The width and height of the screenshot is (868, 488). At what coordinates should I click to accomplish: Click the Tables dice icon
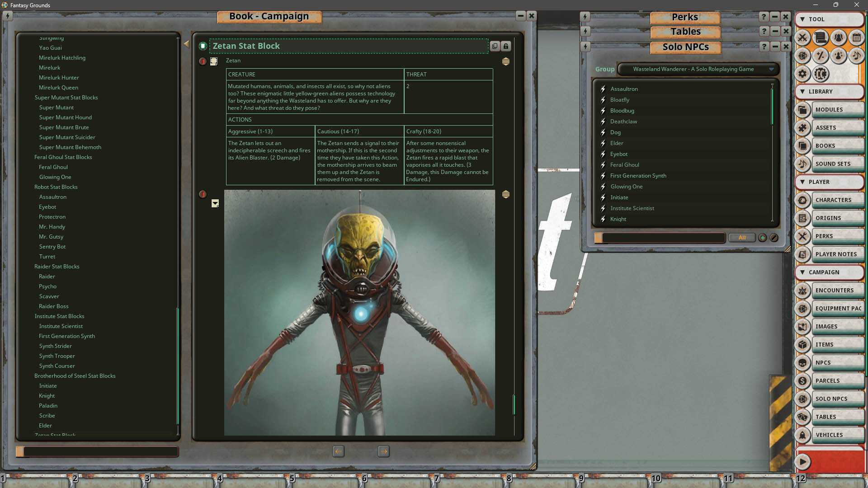[x=802, y=417]
